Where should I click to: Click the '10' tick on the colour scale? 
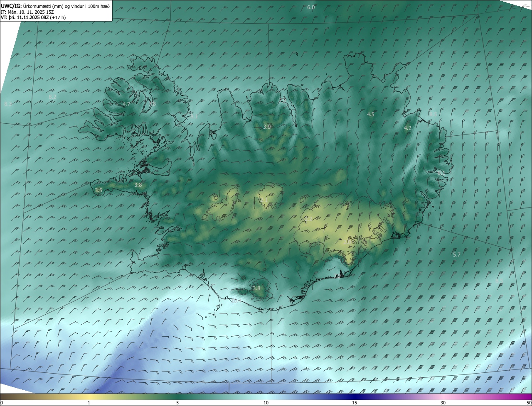(266, 403)
